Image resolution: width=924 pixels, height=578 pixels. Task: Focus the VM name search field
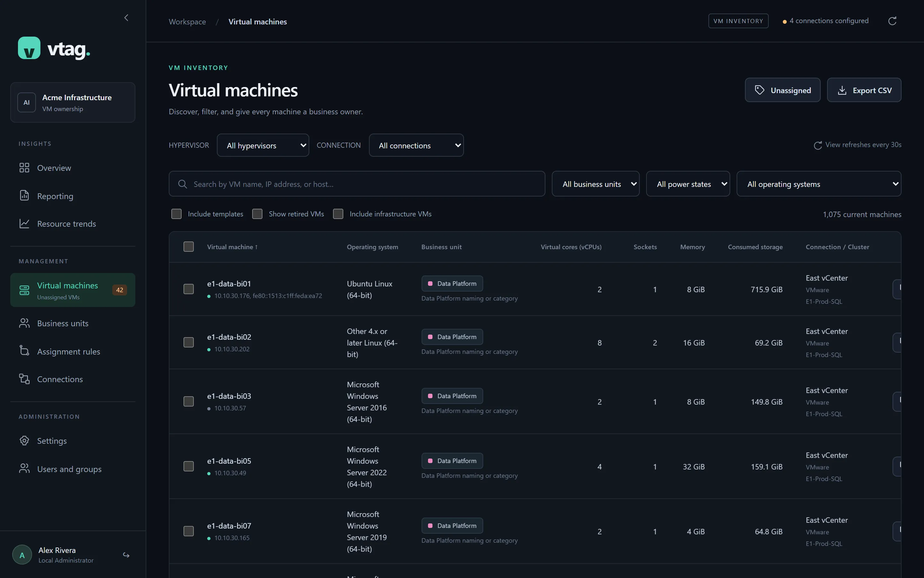point(357,184)
